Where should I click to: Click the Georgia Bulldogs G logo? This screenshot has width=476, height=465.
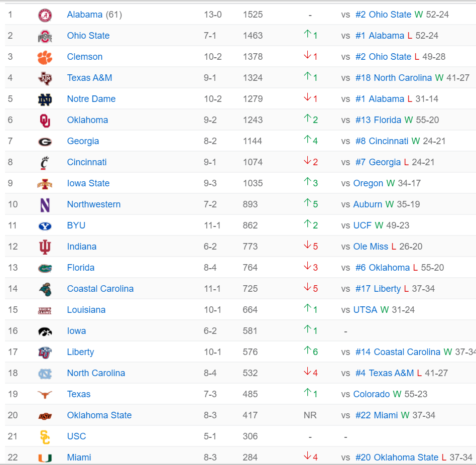tap(45, 142)
